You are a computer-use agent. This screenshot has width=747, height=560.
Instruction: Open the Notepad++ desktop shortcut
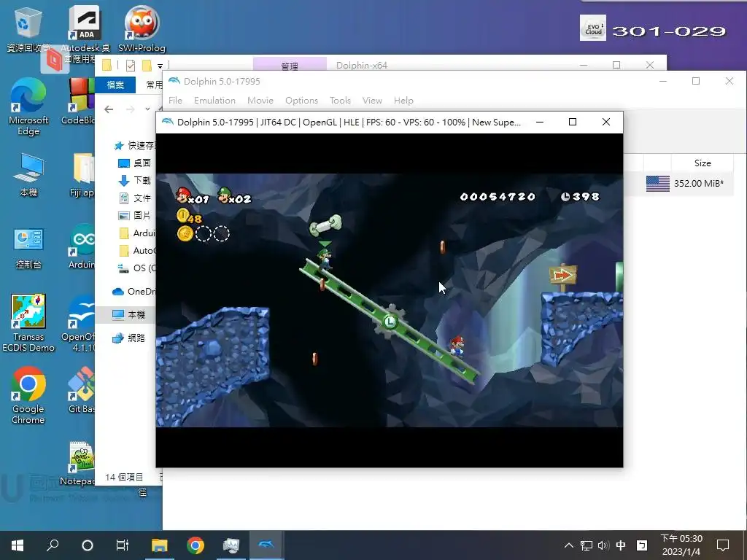click(x=79, y=463)
